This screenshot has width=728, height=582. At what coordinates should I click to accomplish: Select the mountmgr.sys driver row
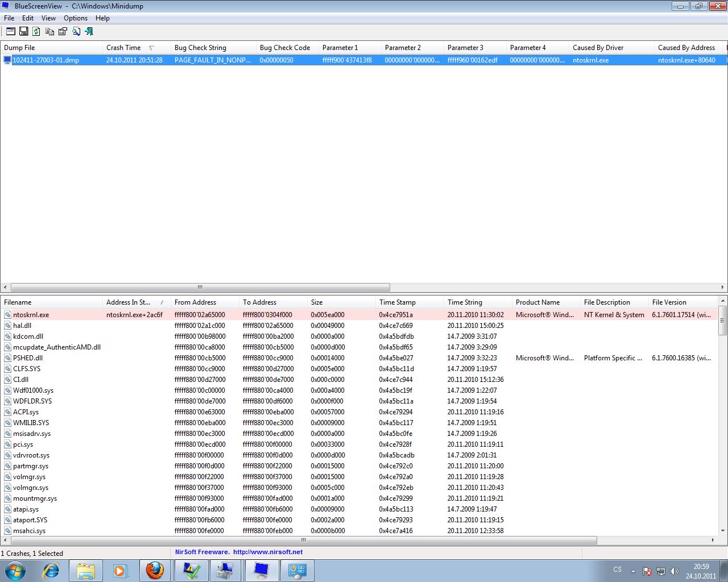coord(359,498)
